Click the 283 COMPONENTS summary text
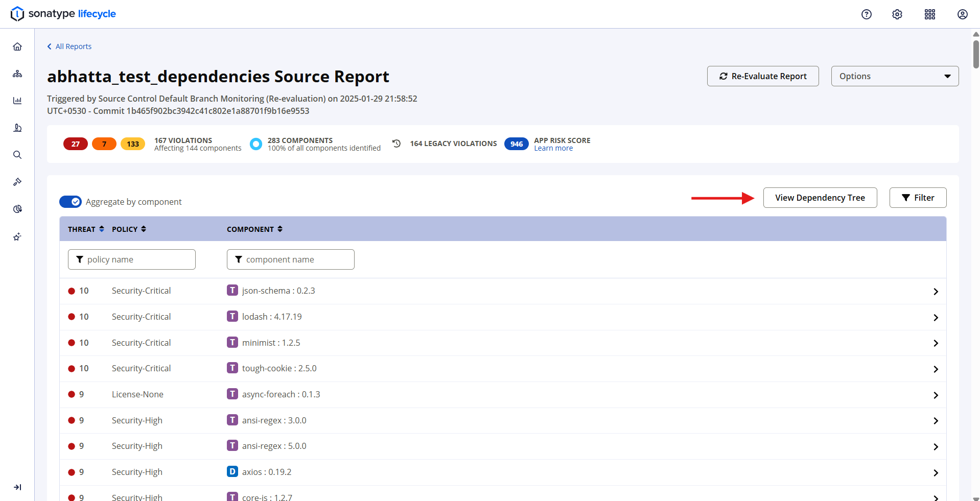The height and width of the screenshot is (501, 980). (x=300, y=140)
